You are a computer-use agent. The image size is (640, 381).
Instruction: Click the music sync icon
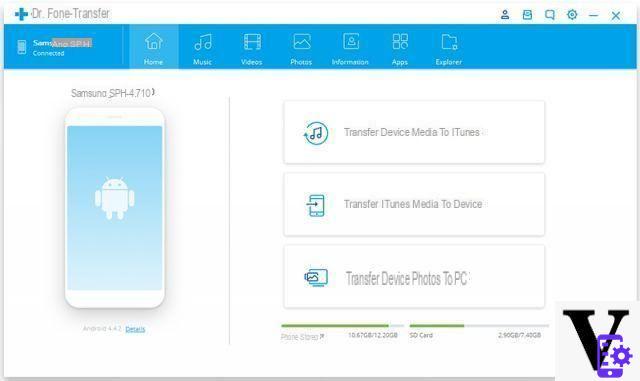(x=316, y=133)
